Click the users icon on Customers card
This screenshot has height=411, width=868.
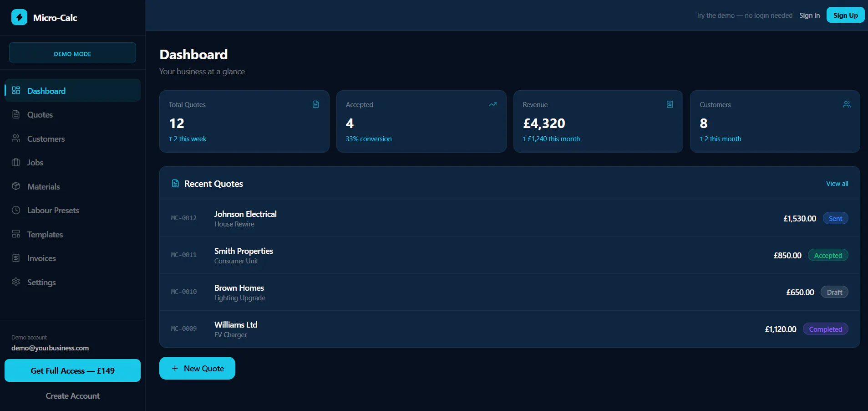pyautogui.click(x=847, y=104)
